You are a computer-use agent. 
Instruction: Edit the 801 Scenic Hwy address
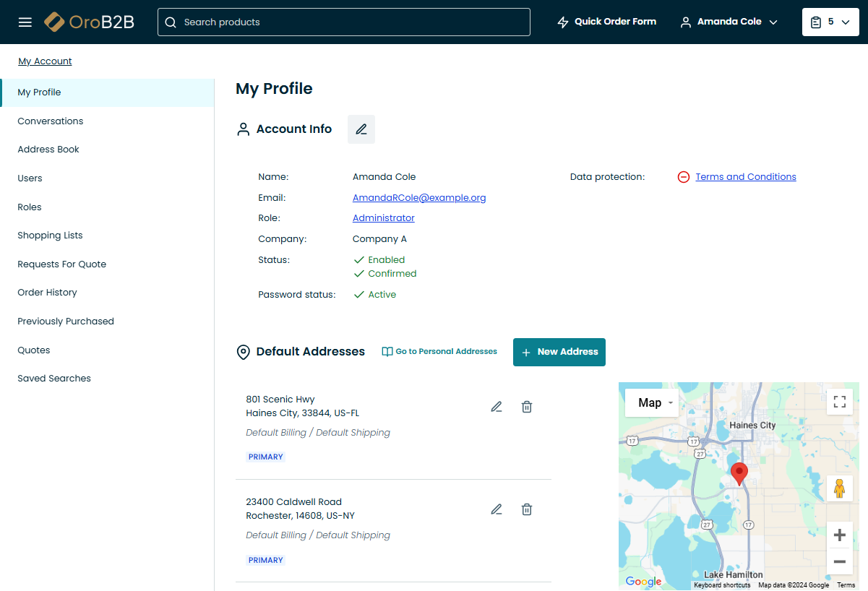[497, 407]
